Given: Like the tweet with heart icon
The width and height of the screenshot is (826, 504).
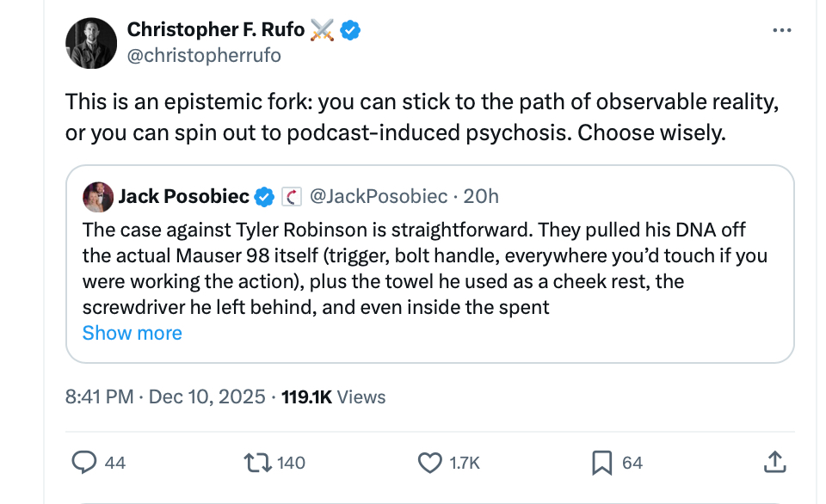Looking at the screenshot, I should (429, 463).
